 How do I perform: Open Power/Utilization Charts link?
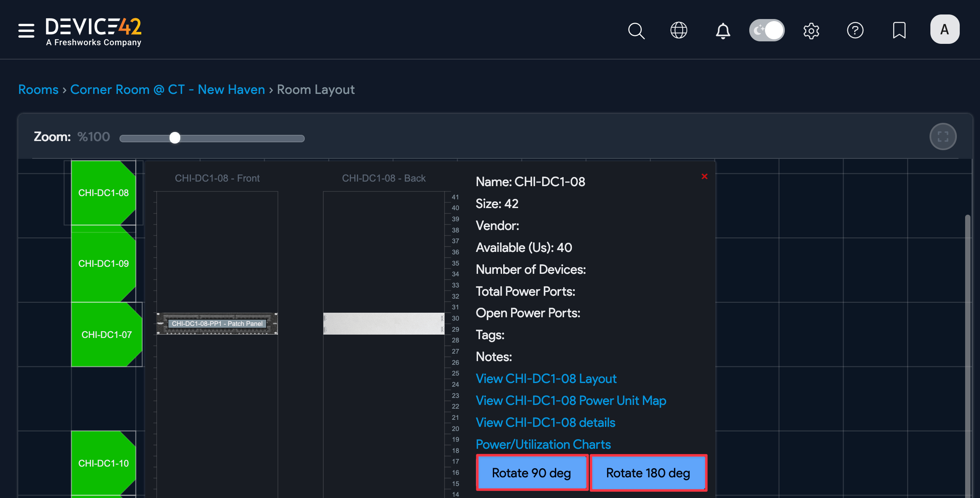(543, 444)
